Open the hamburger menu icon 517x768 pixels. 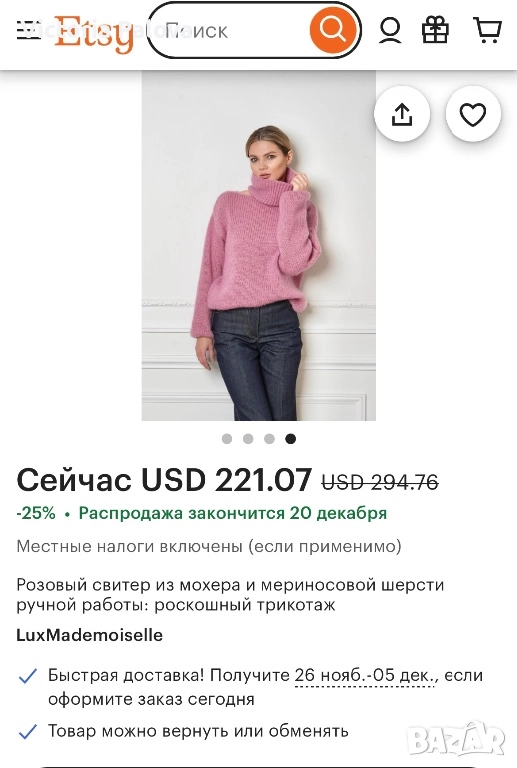[x=28, y=30]
